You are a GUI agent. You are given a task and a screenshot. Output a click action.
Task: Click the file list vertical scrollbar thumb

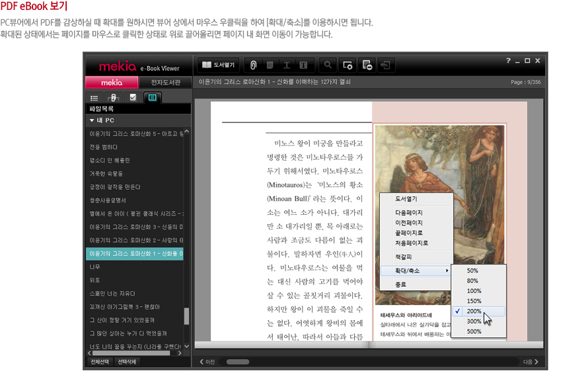[x=187, y=316]
